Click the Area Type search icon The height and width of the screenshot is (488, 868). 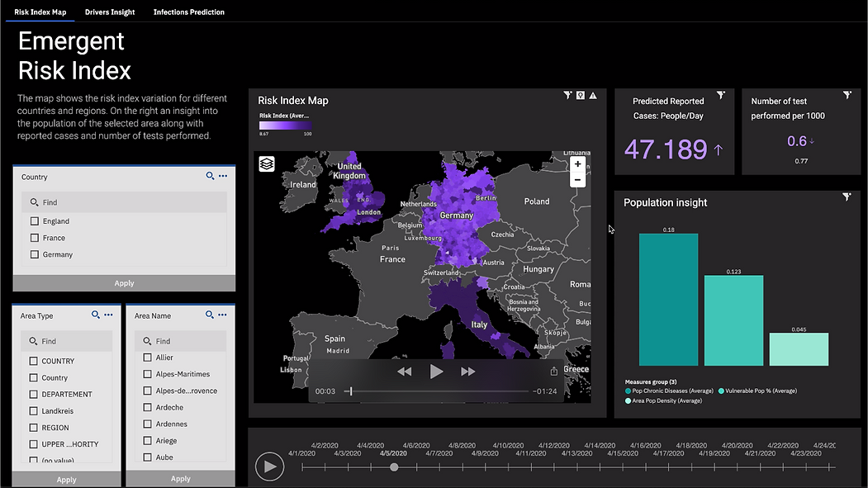click(95, 315)
